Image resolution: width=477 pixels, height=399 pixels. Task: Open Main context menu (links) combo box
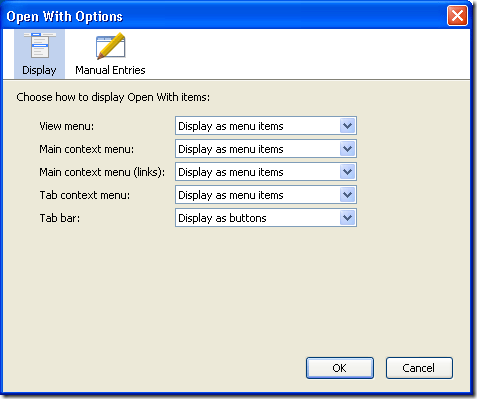point(266,172)
